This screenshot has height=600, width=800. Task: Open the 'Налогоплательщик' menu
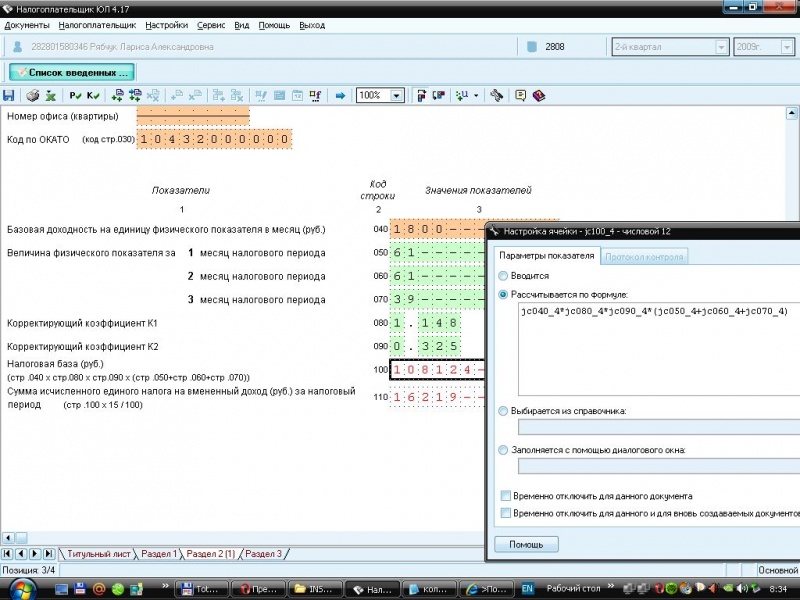point(97,26)
